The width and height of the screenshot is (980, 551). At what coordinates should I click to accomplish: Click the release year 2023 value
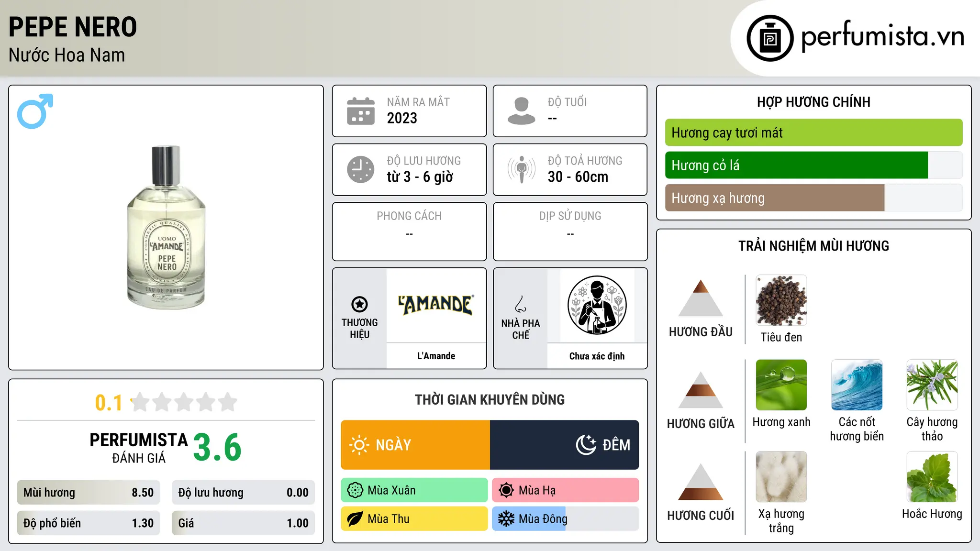(x=402, y=118)
